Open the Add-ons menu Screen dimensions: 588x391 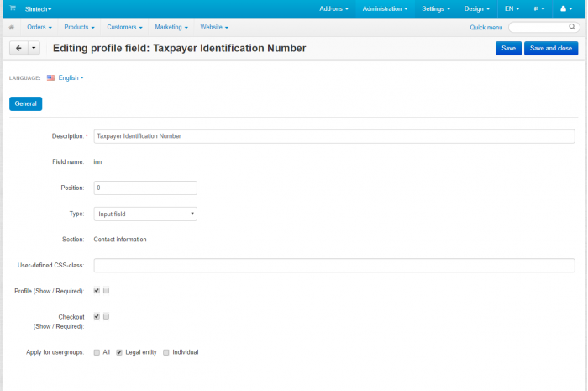[333, 8]
